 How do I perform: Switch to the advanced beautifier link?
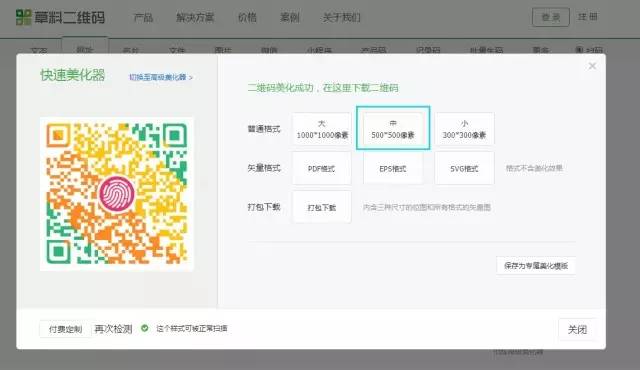point(161,77)
